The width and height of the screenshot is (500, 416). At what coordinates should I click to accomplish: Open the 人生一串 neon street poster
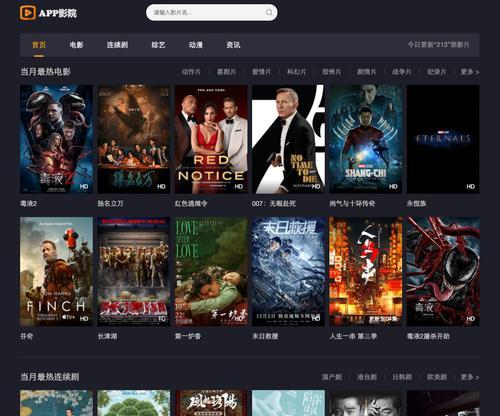pos(366,272)
